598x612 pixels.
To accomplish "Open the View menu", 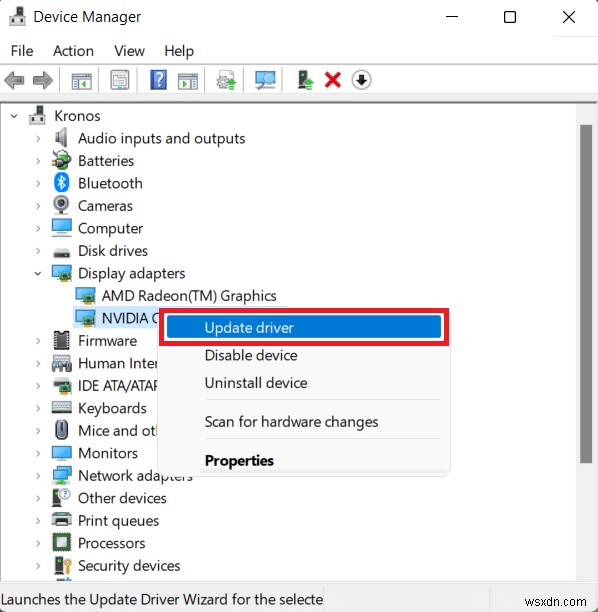I will pos(129,51).
